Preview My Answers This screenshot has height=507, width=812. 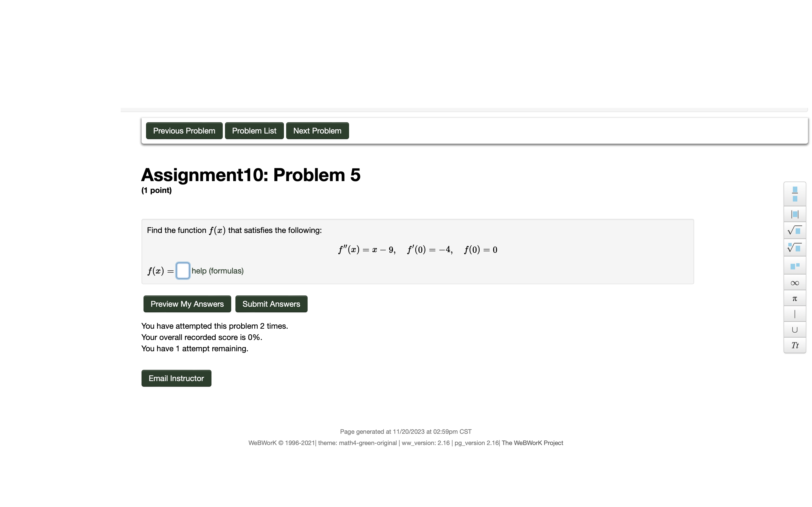tap(187, 304)
